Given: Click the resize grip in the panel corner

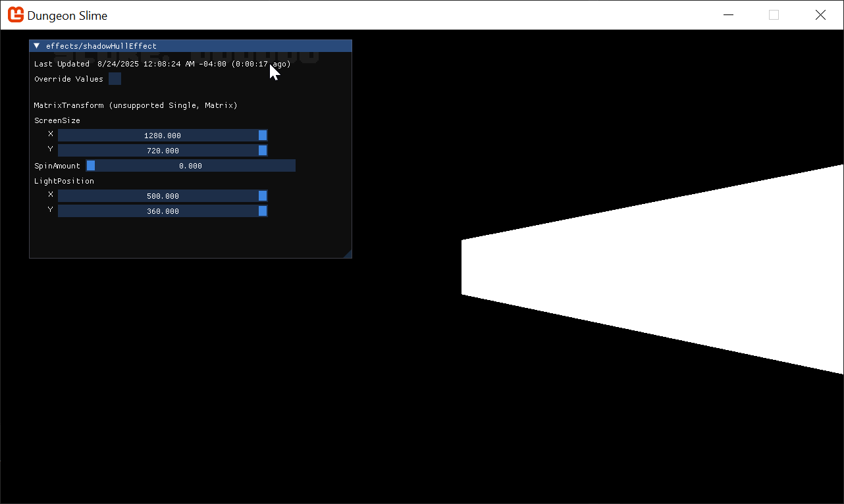Looking at the screenshot, I should (x=348, y=254).
